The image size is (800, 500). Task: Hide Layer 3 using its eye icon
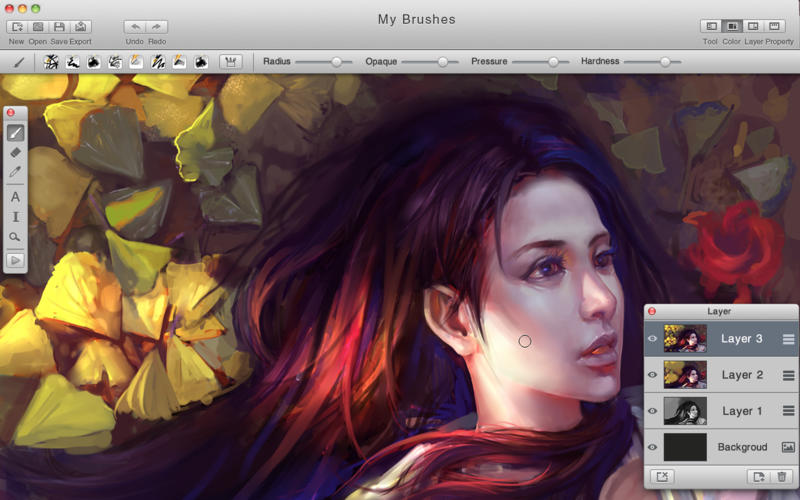(x=653, y=339)
